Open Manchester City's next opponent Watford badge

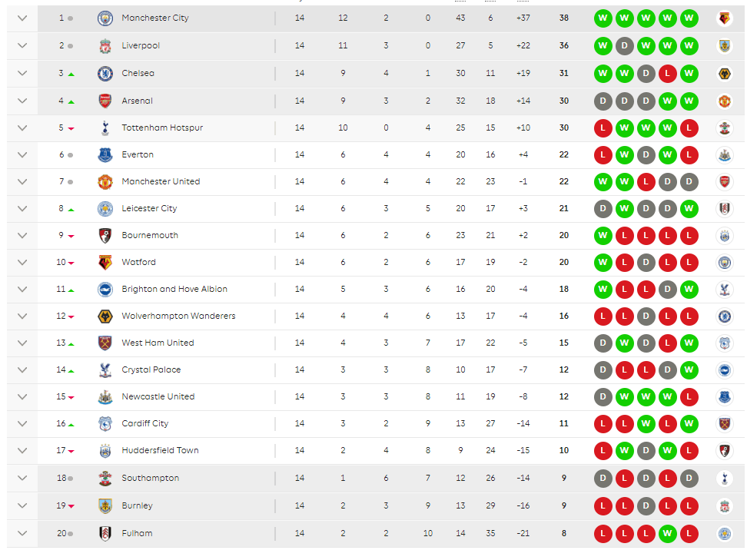point(725,18)
